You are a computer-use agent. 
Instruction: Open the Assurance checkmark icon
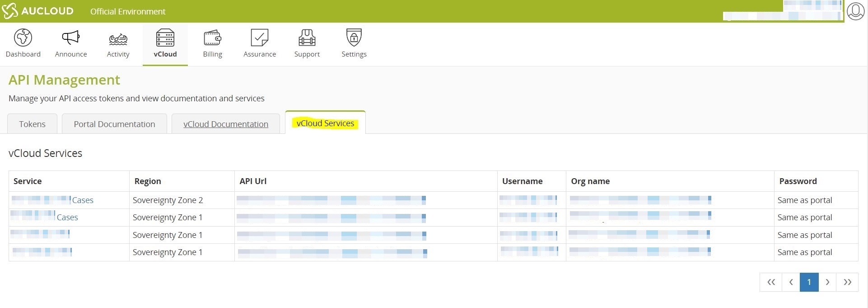tap(260, 38)
